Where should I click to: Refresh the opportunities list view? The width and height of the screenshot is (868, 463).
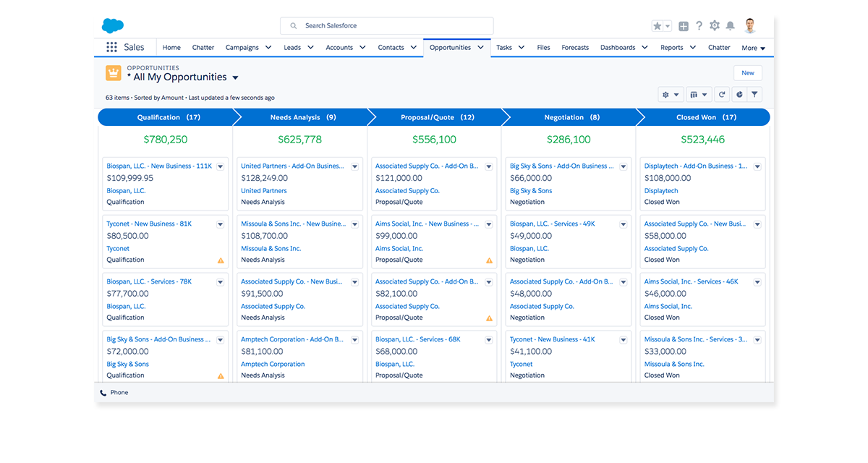pos(721,95)
